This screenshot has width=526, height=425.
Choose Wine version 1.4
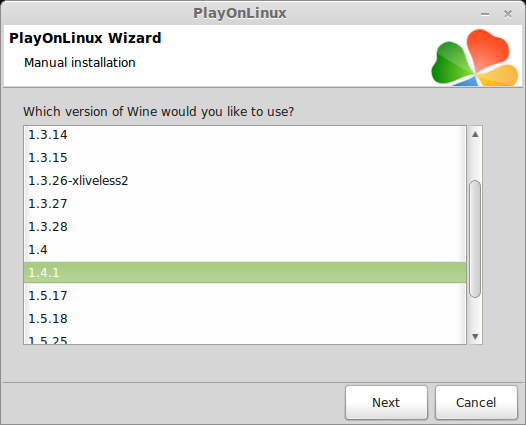245,250
